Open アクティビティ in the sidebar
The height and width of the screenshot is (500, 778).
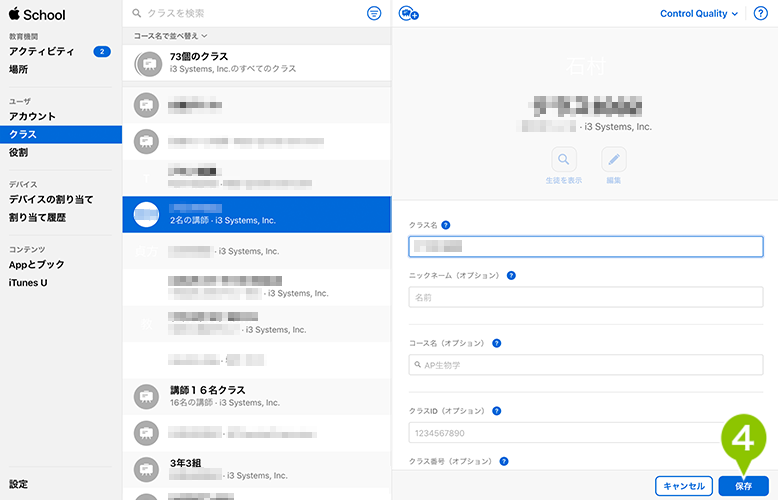point(42,52)
